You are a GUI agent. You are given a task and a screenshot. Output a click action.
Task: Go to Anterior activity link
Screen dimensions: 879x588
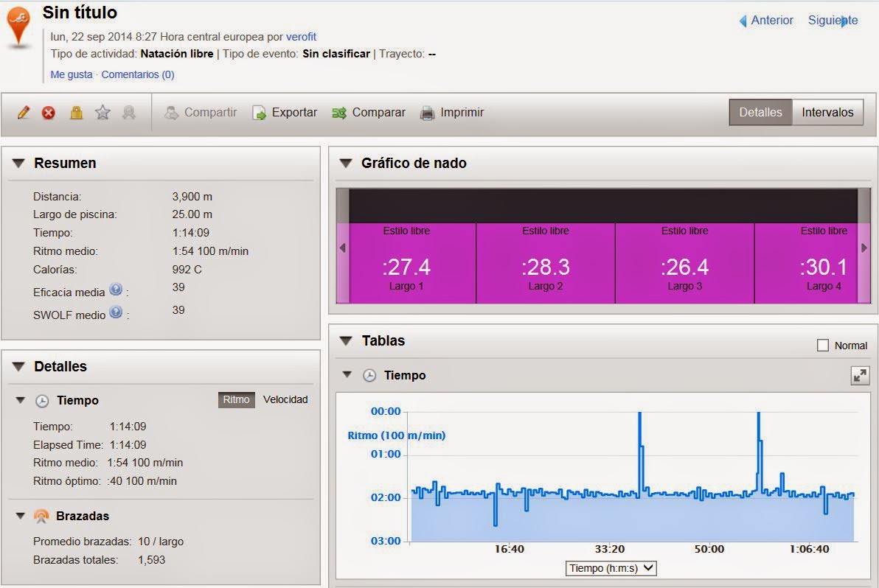click(772, 20)
